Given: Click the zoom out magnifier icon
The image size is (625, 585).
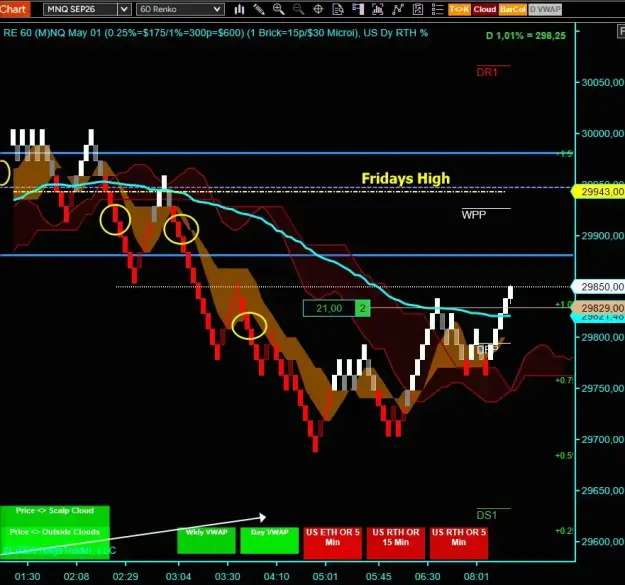Looking at the screenshot, I should pos(298,9).
